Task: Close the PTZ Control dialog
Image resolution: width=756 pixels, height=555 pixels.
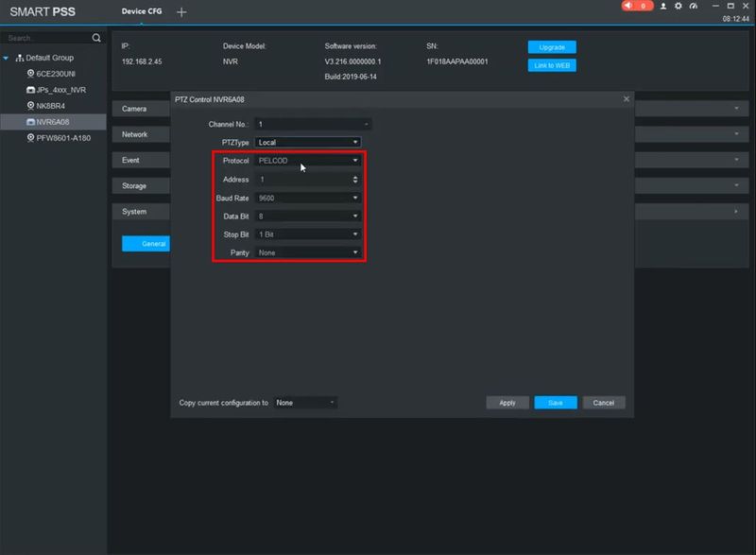Action: point(626,99)
